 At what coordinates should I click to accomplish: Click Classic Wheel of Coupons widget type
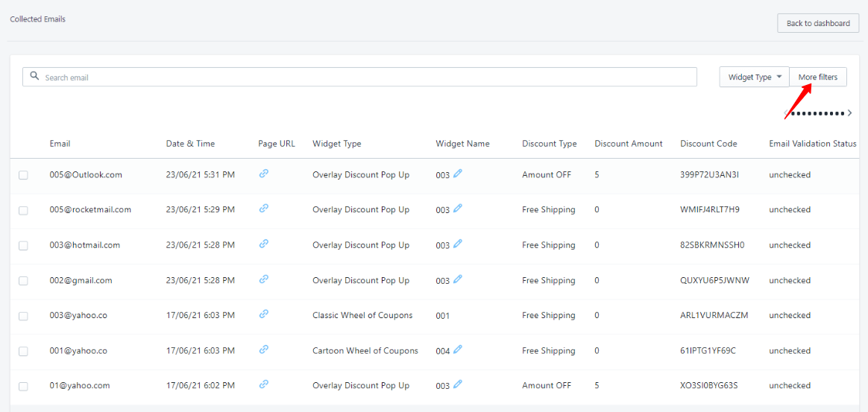[362, 315]
